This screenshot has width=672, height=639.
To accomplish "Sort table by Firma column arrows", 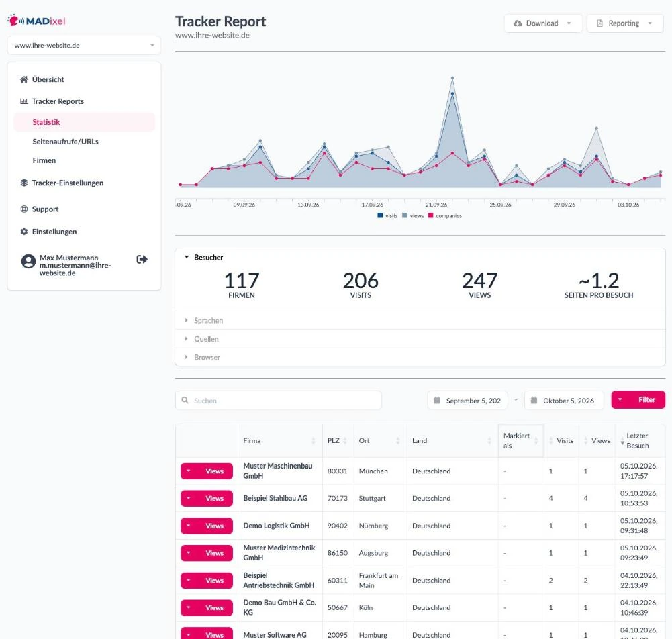I will (314, 440).
